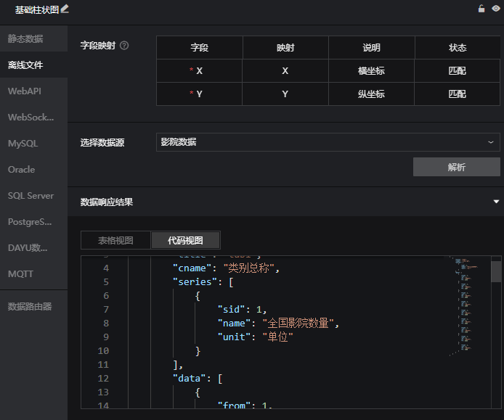This screenshot has width=504, height=420.
Task: Collapse the 数据响应结果 section arrow
Action: (x=496, y=202)
